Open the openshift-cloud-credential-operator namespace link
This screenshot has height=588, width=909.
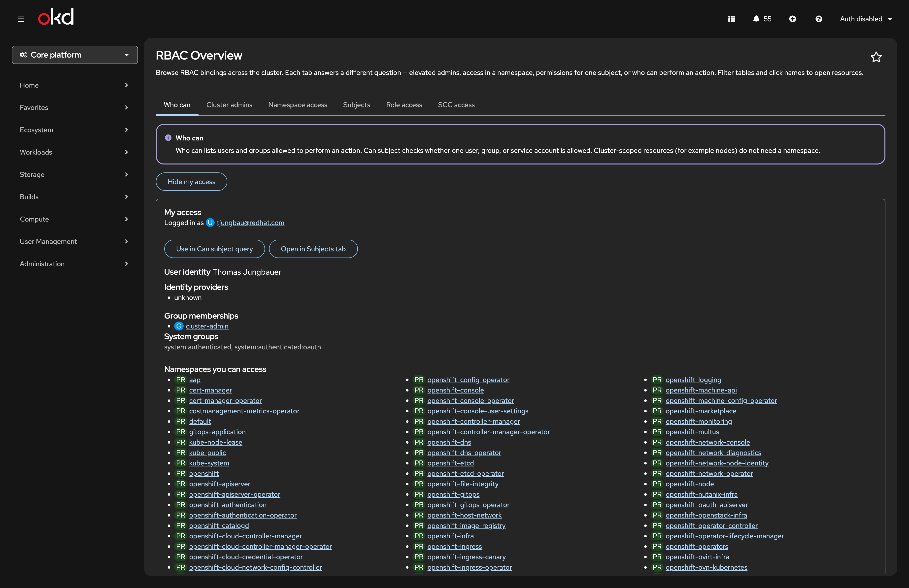click(x=246, y=557)
